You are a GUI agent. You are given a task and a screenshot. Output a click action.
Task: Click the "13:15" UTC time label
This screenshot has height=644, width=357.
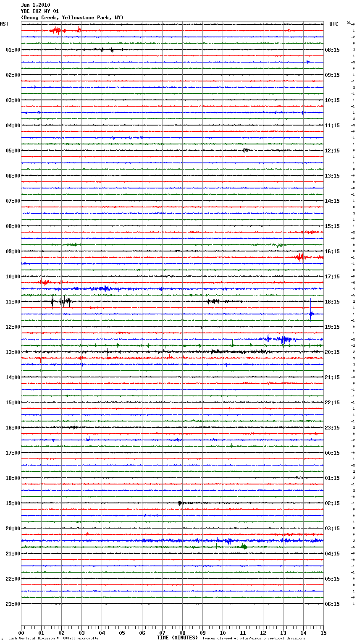tap(332, 176)
